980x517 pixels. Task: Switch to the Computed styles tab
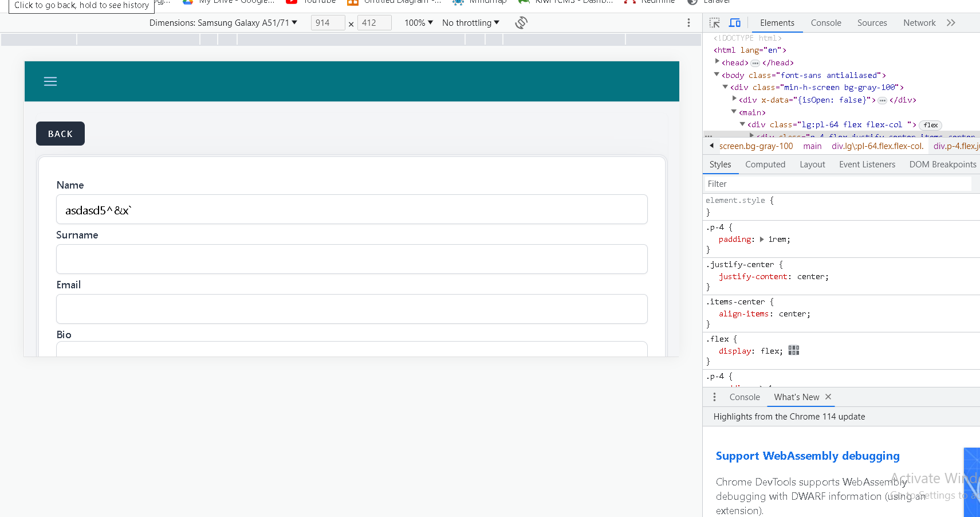[765, 164]
